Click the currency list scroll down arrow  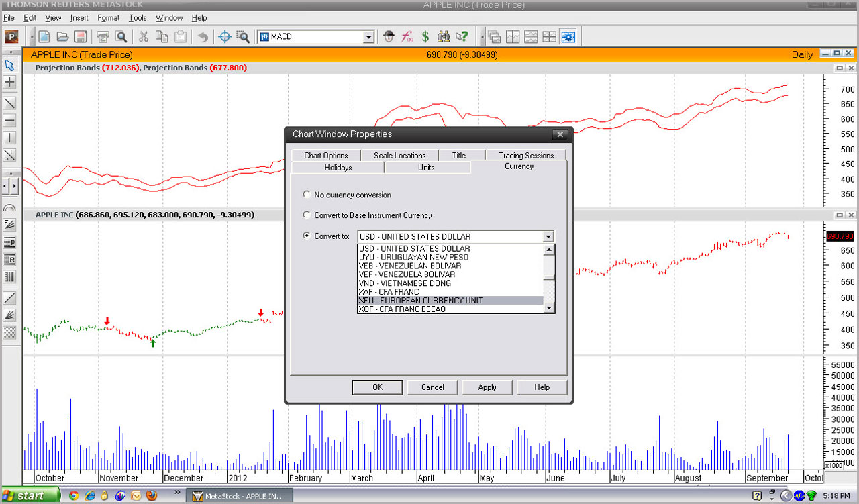[x=548, y=308]
